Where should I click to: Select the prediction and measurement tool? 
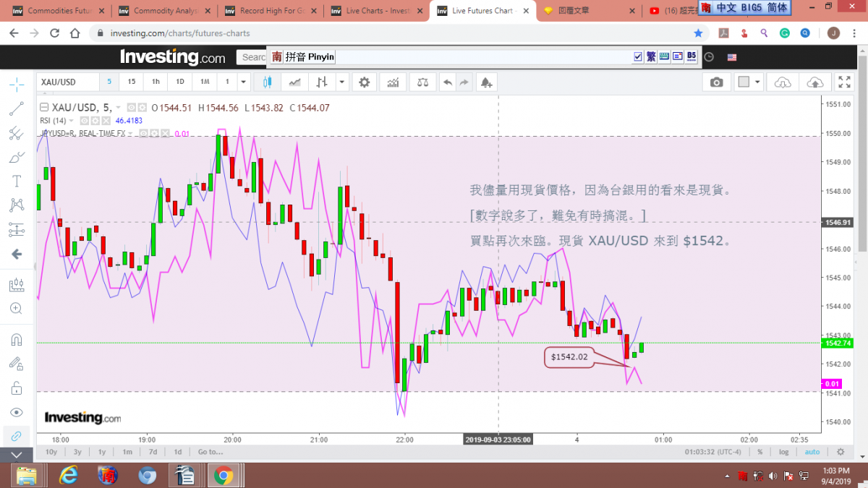point(16,230)
